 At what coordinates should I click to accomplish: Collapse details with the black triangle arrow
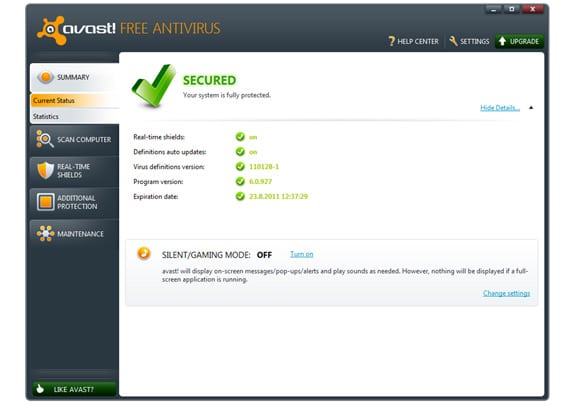tap(531, 107)
